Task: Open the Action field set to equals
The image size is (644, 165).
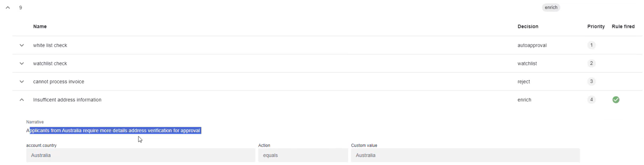Action: pos(303,155)
